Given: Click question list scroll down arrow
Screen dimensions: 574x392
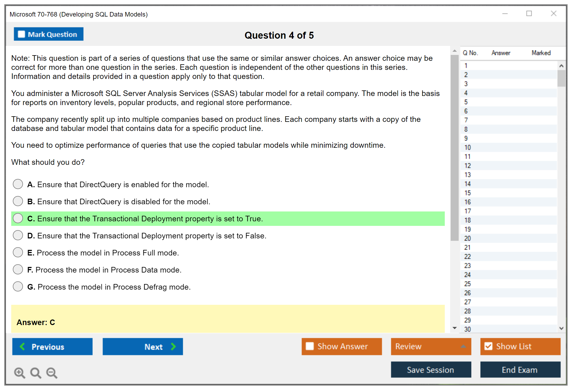Looking at the screenshot, I should coord(561,328).
